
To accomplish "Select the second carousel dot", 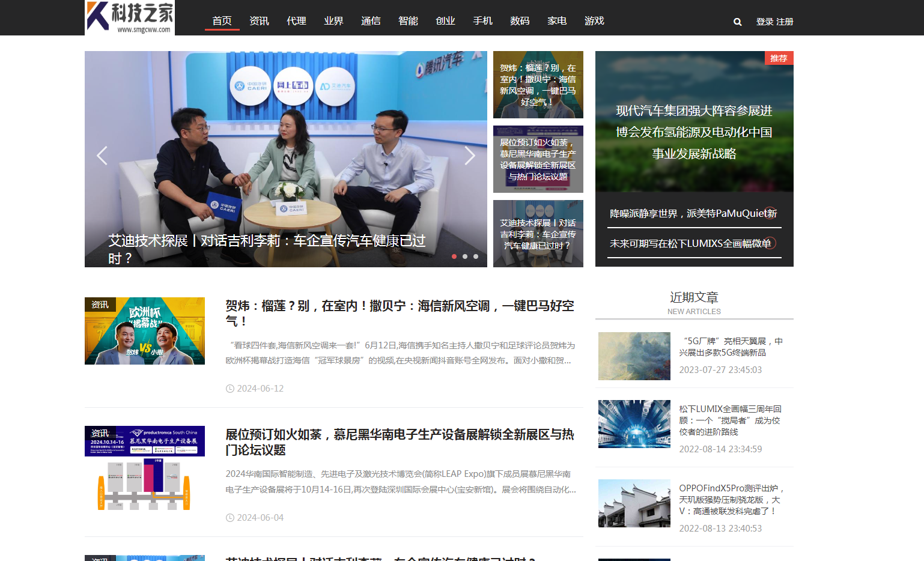I will click(x=465, y=256).
